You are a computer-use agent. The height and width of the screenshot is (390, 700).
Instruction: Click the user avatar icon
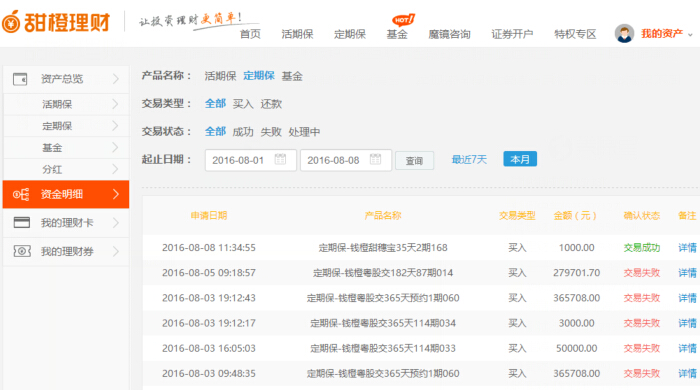coord(624,33)
